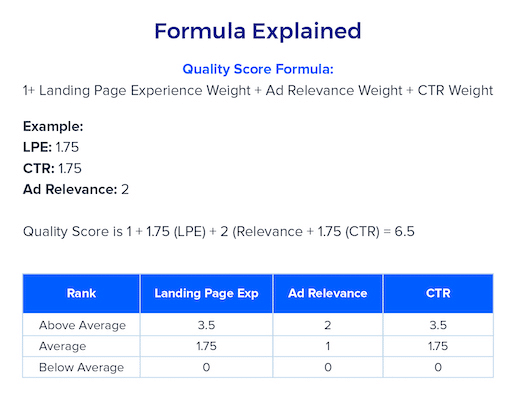Click the Average row label cell

81,346
